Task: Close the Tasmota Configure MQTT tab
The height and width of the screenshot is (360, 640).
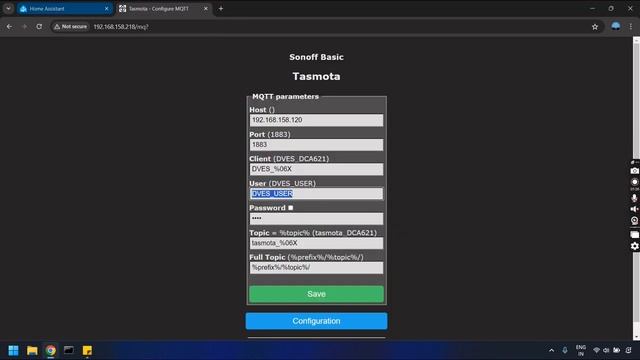Action: (206, 9)
